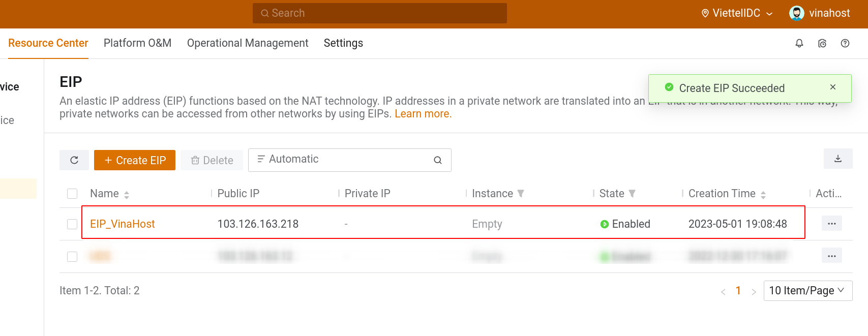Toggle the select-all header checkbox

[x=72, y=194]
